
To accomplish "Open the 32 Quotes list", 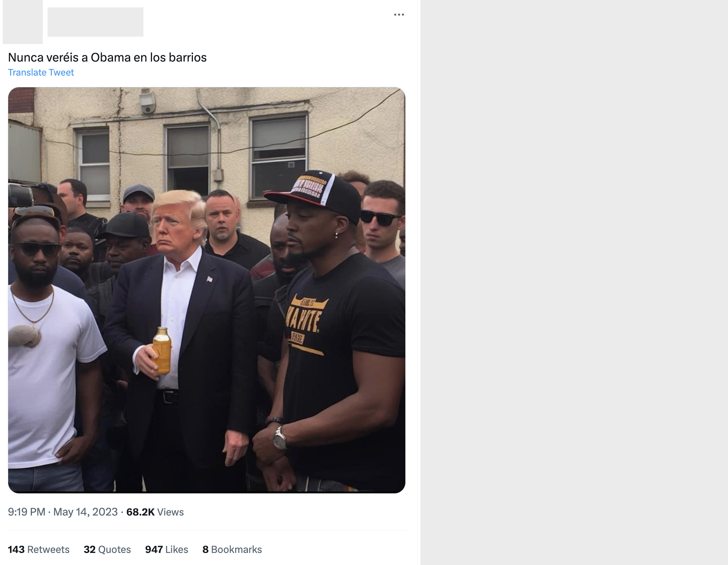I will (107, 549).
